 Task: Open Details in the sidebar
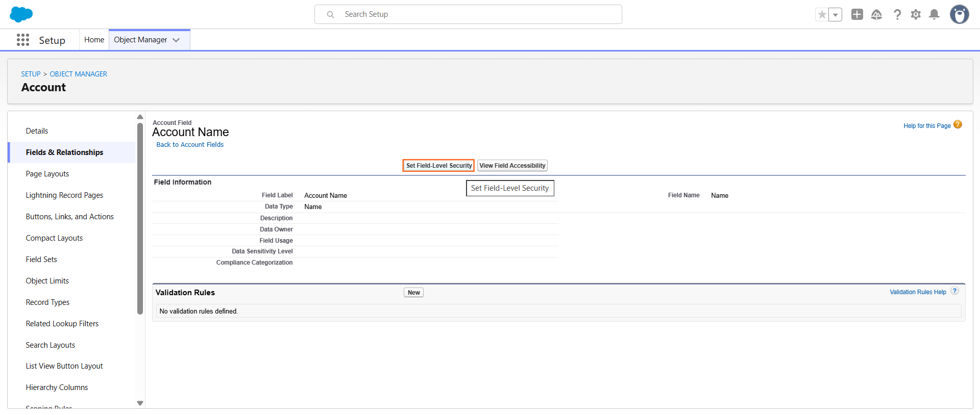tap(72, 131)
